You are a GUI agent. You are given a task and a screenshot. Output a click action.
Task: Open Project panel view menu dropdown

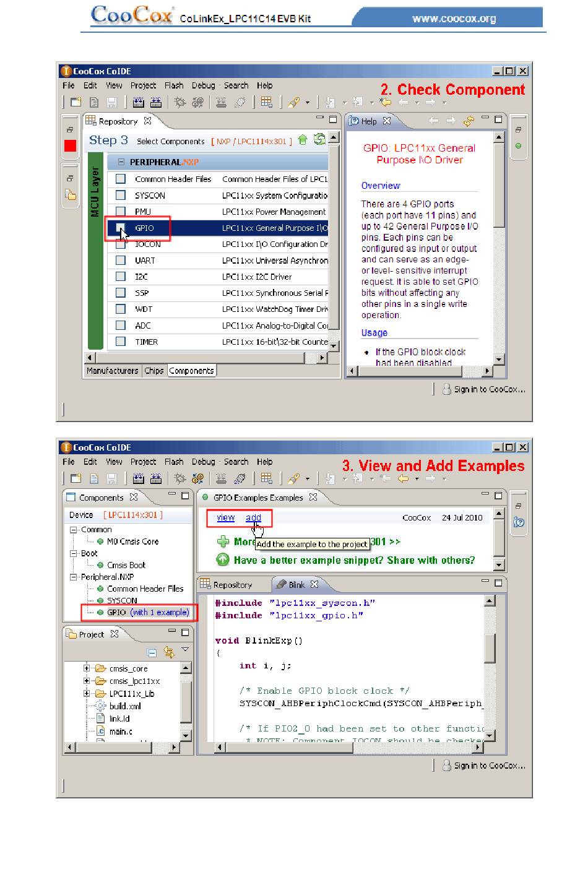[185, 650]
